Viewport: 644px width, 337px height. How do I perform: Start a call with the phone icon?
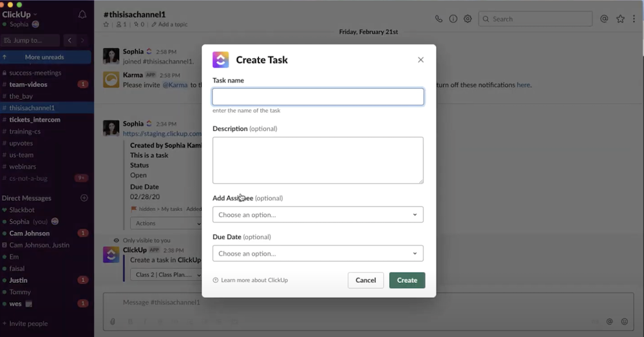pyautogui.click(x=439, y=19)
